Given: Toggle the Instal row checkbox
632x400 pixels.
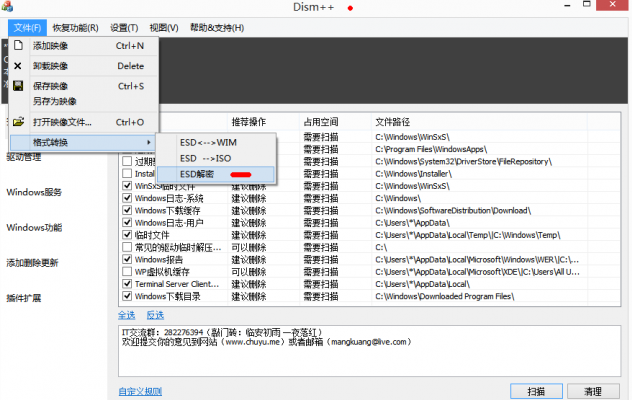Looking at the screenshot, I should pyautogui.click(x=127, y=173).
